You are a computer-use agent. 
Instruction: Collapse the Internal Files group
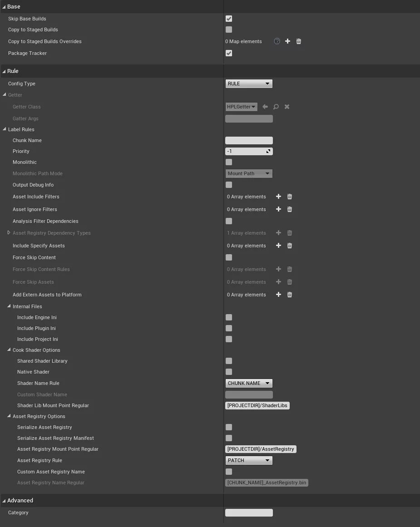coord(9,306)
